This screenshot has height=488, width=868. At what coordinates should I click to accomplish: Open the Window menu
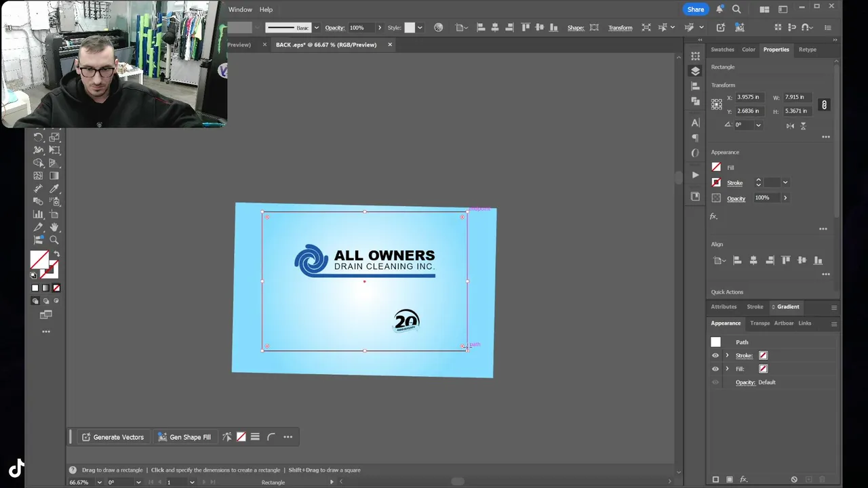click(x=240, y=9)
